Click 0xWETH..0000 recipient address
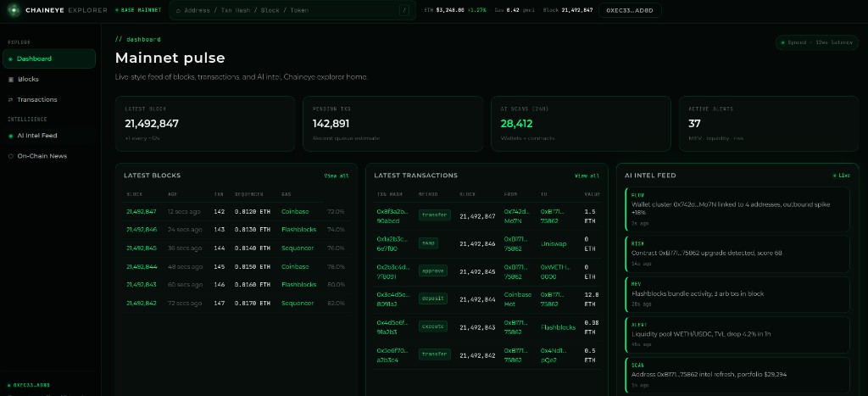The height and width of the screenshot is (396, 868). coord(555,271)
